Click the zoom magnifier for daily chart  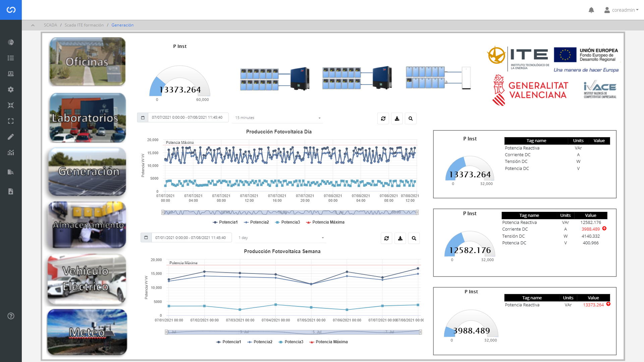point(411,118)
